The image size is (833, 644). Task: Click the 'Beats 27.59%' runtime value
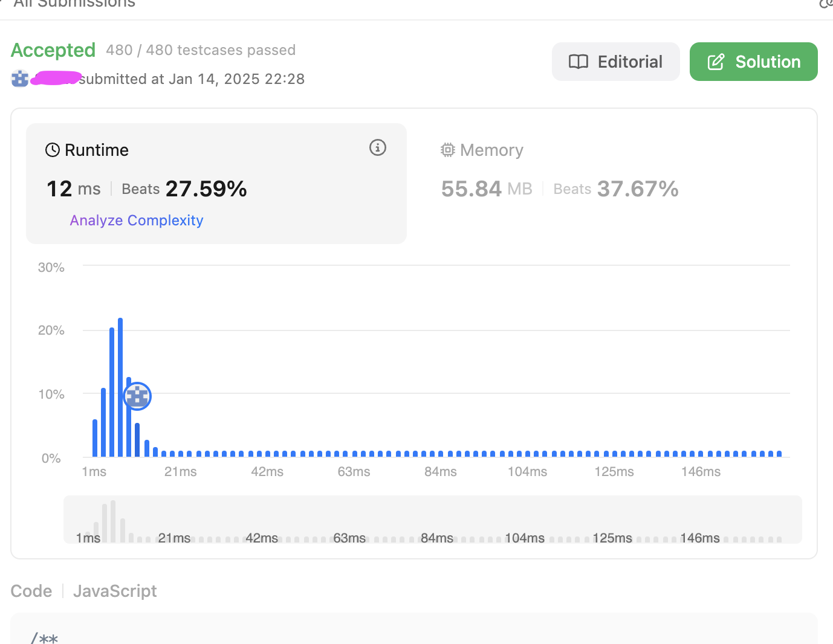(x=184, y=189)
